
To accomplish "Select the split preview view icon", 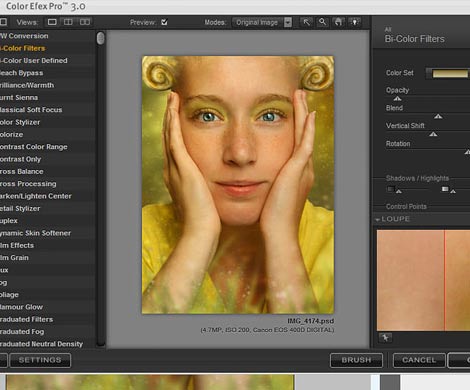I will [68, 22].
